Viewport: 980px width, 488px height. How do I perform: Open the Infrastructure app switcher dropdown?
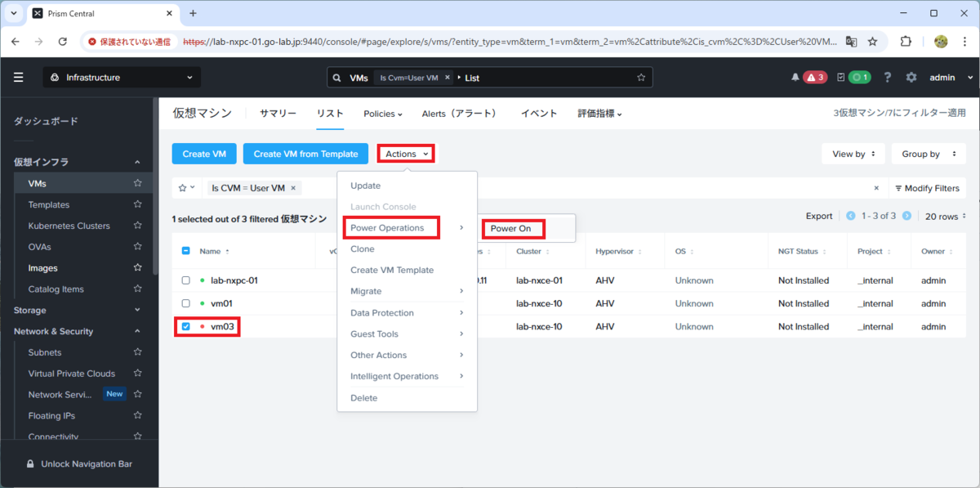click(x=122, y=78)
